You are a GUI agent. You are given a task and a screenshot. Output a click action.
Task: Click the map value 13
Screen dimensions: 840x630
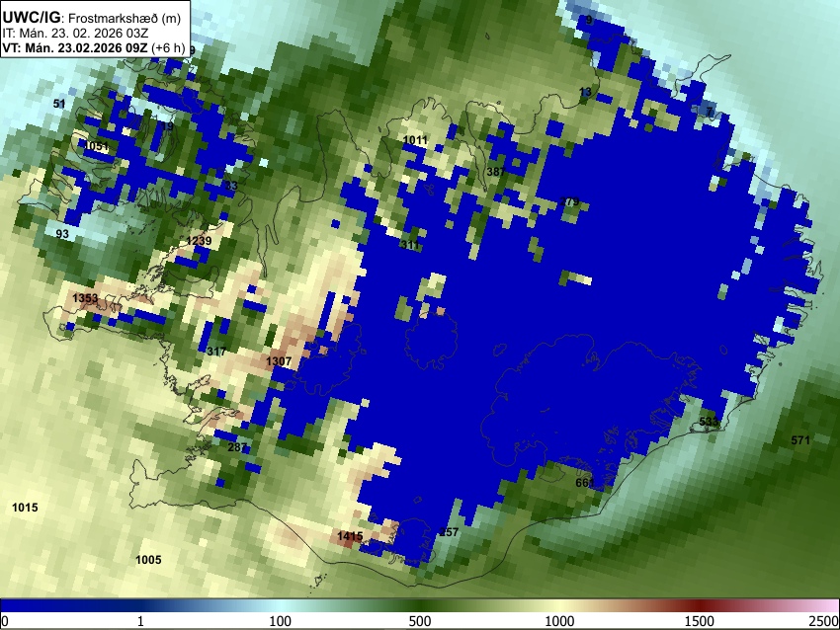click(585, 92)
